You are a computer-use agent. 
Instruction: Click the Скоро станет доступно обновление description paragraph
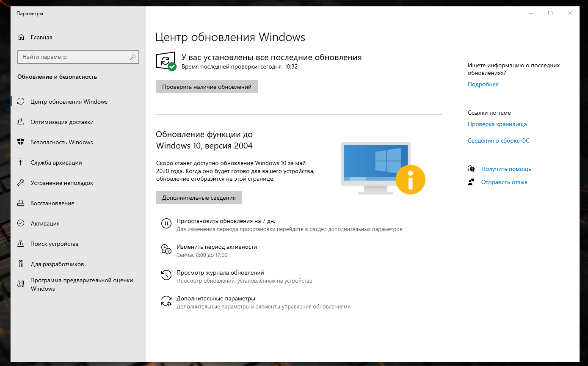click(x=235, y=171)
